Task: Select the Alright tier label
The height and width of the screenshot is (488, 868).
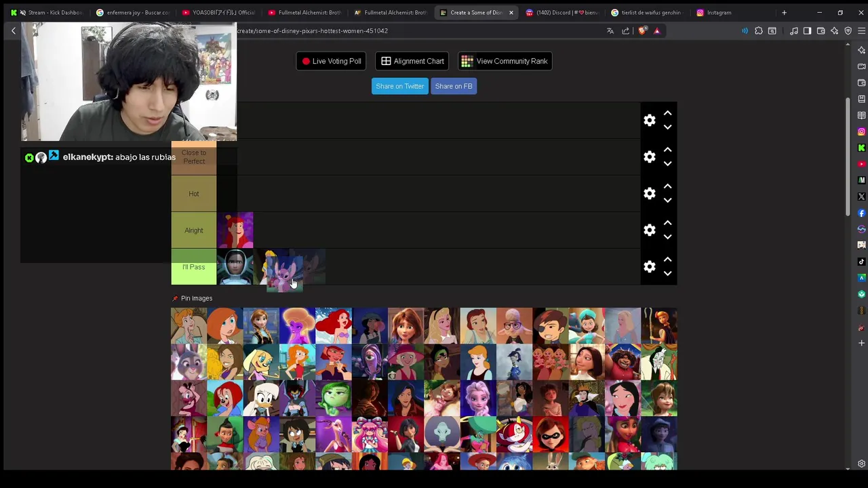Action: click(194, 230)
